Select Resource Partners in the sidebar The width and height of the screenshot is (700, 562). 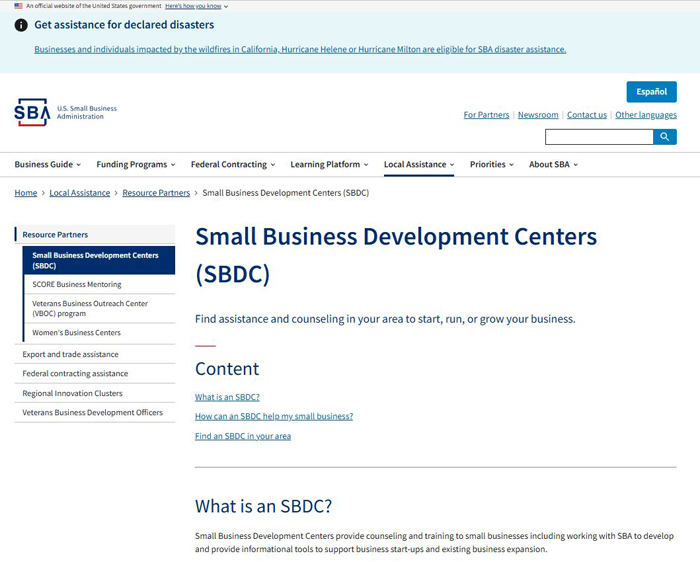pos(95,234)
